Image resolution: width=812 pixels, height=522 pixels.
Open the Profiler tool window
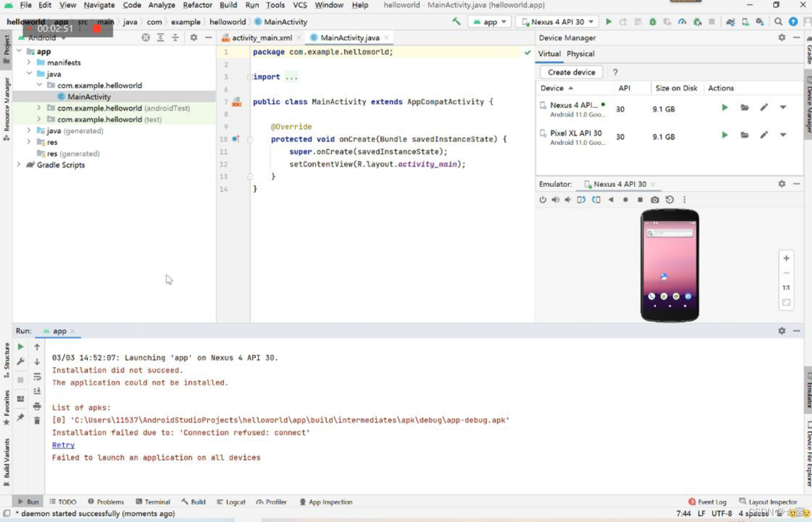(271, 502)
